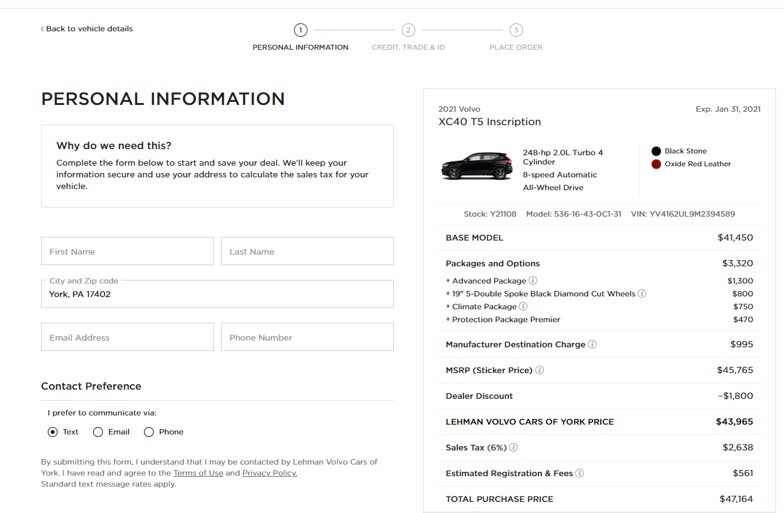The image size is (784, 513).
Task: Select the Phone contact preference
Action: tap(148, 432)
